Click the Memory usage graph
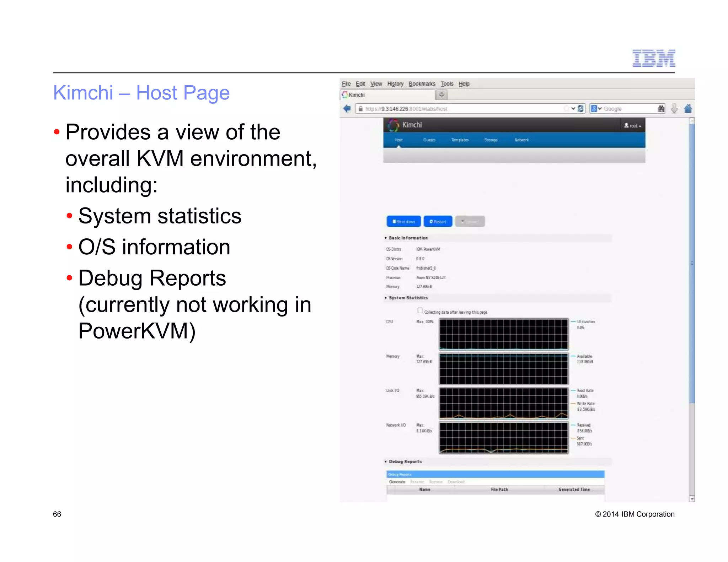728x562 pixels. 503,369
